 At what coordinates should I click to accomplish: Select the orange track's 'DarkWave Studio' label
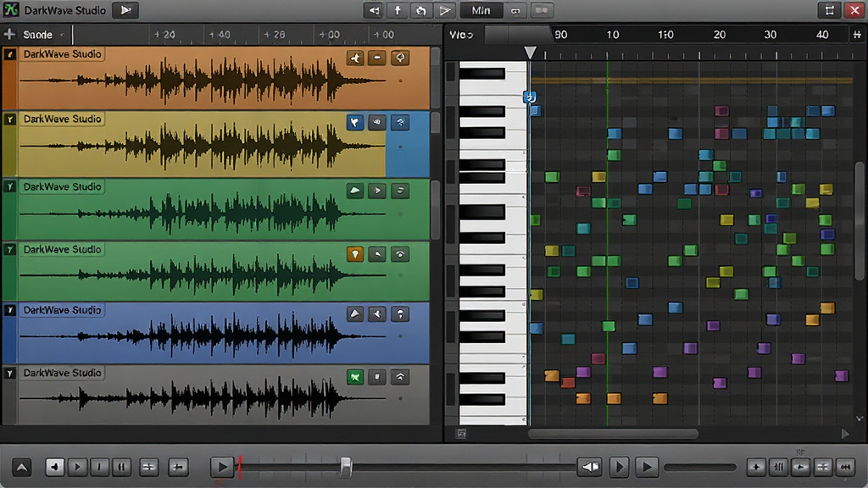tap(62, 54)
